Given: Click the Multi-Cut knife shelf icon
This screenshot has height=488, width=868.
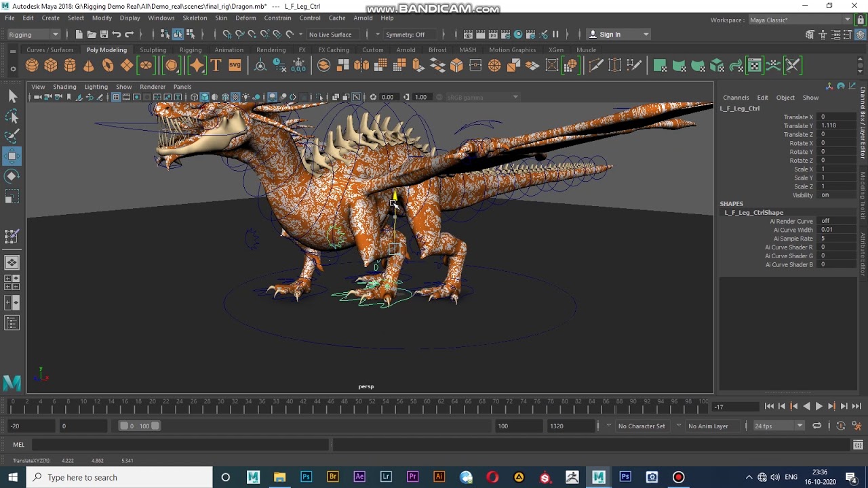Looking at the screenshot, I should pyautogui.click(x=596, y=65).
